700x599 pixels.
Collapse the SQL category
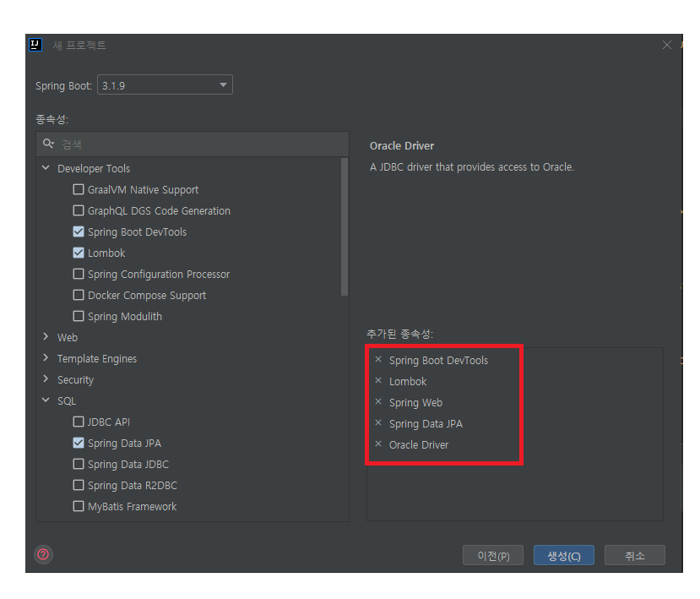(x=46, y=400)
